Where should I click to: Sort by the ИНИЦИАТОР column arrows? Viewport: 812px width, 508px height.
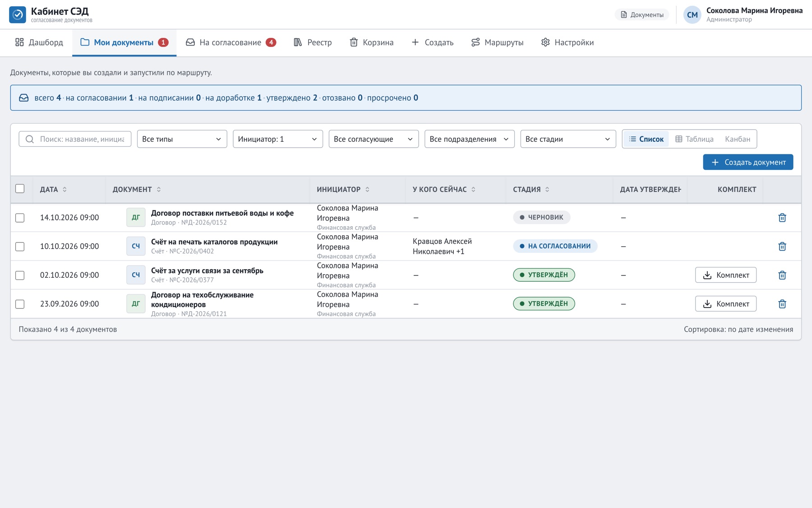pos(368,190)
